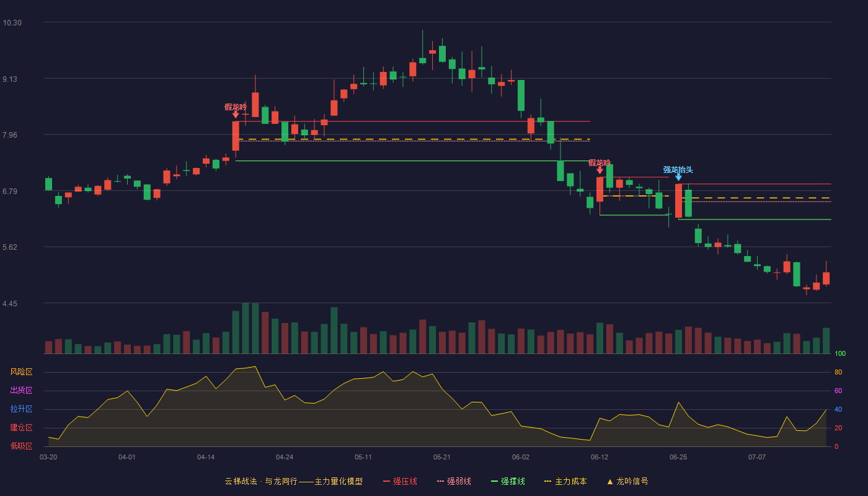Click the 出货区 zone label
Viewport: 868px width, 496px height.
click(x=21, y=391)
